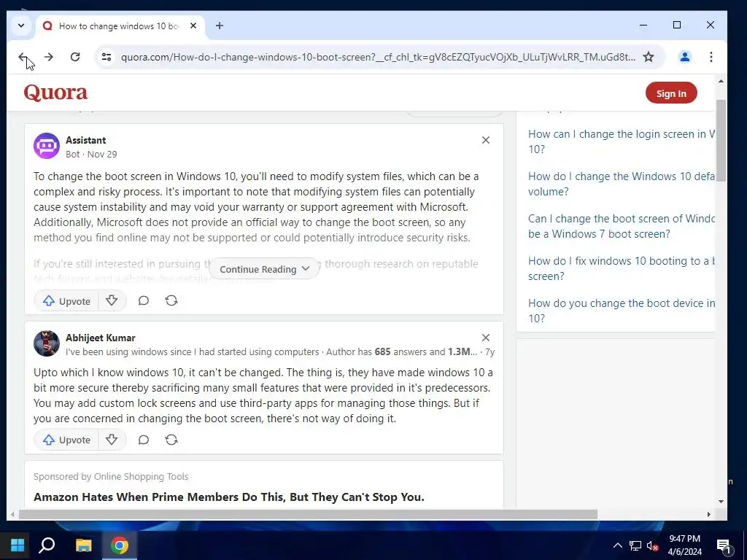Reload the Quora page
The height and width of the screenshot is (560, 747).
(x=75, y=57)
